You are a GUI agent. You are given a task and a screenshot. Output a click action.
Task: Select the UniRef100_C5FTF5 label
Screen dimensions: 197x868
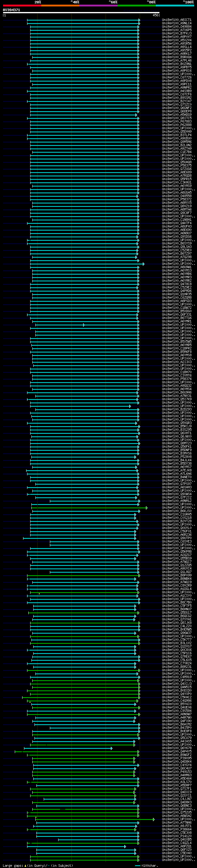177,606
